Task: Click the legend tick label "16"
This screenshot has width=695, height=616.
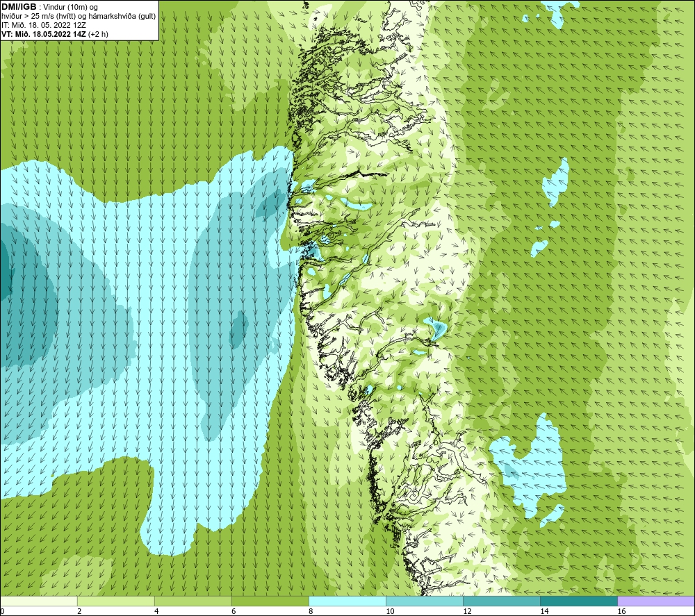Action: (621, 611)
